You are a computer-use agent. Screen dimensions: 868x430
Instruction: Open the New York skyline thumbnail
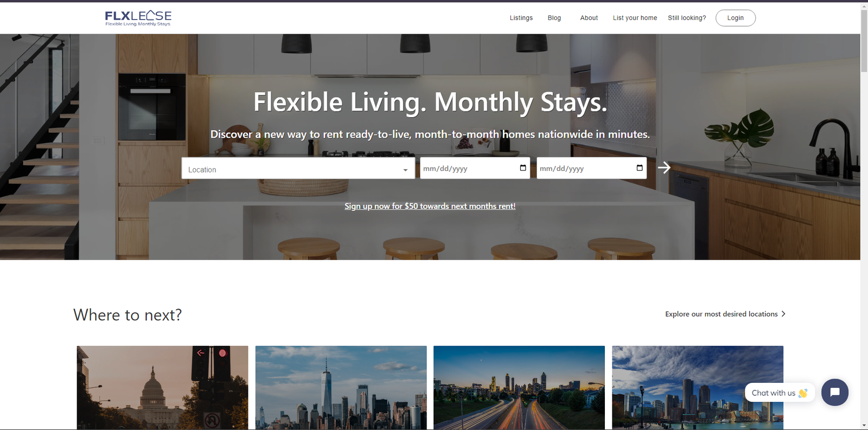(341, 388)
